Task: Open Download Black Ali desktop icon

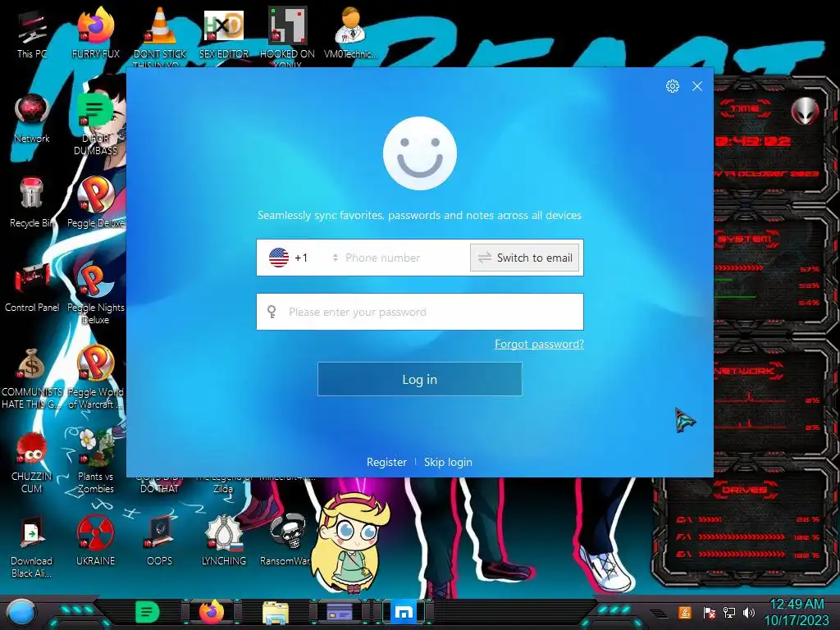Action: coord(32,547)
